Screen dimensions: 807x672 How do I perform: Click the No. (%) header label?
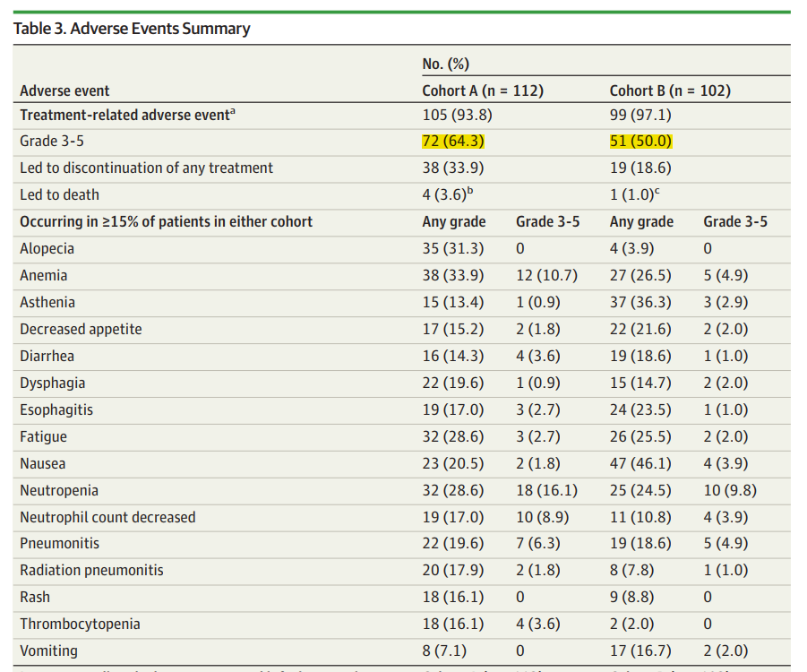(x=446, y=65)
